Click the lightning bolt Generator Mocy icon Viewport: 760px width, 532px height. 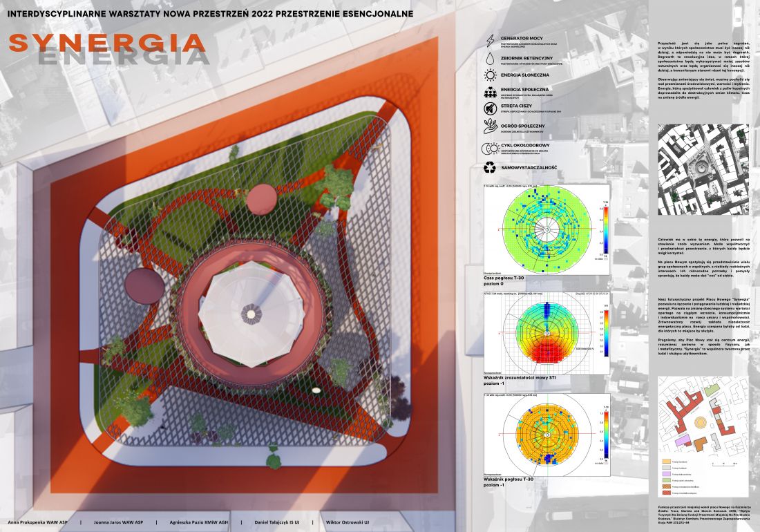(491, 41)
